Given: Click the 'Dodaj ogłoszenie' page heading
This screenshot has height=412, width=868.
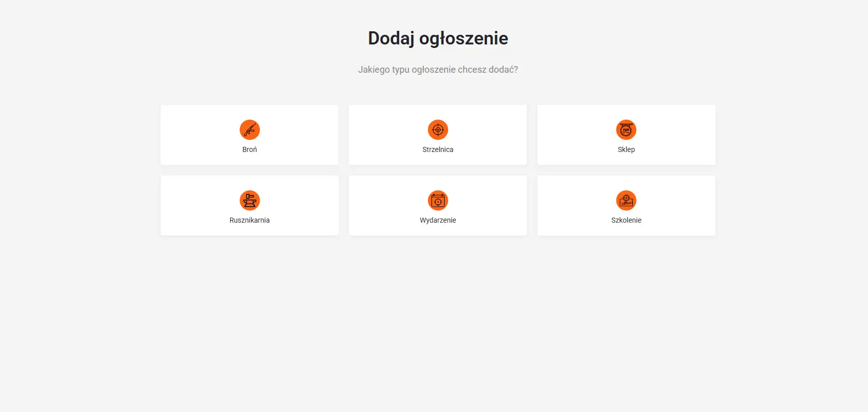Looking at the screenshot, I should click(438, 38).
